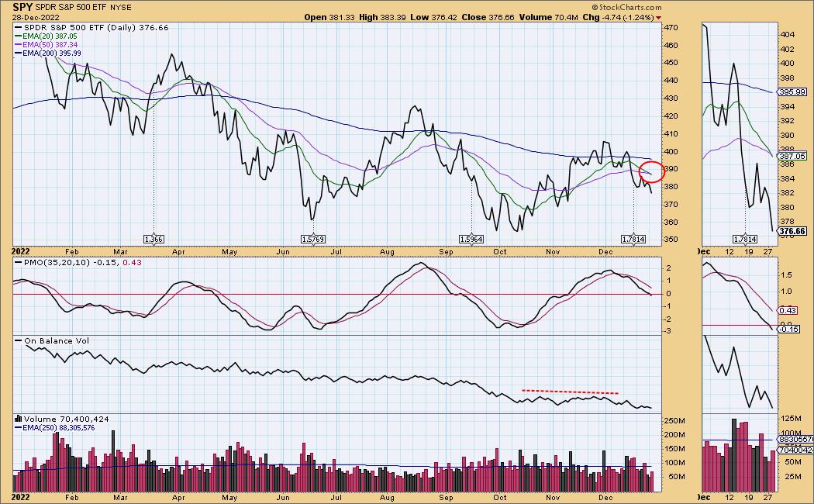Click the 1.366 marker label in March

(x=153, y=240)
